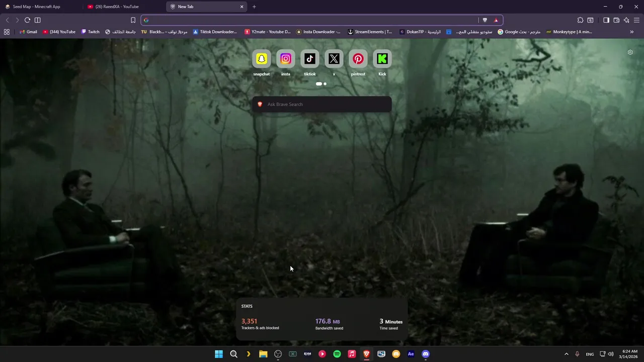This screenshot has height=362, width=644.
Task: Open the Windows Start menu
Action: click(x=219, y=354)
